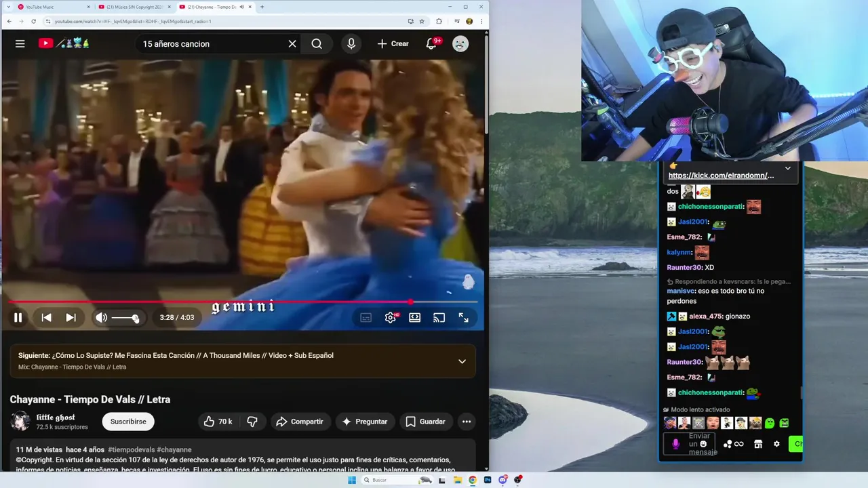Seek on the red video progress bar

click(243, 302)
